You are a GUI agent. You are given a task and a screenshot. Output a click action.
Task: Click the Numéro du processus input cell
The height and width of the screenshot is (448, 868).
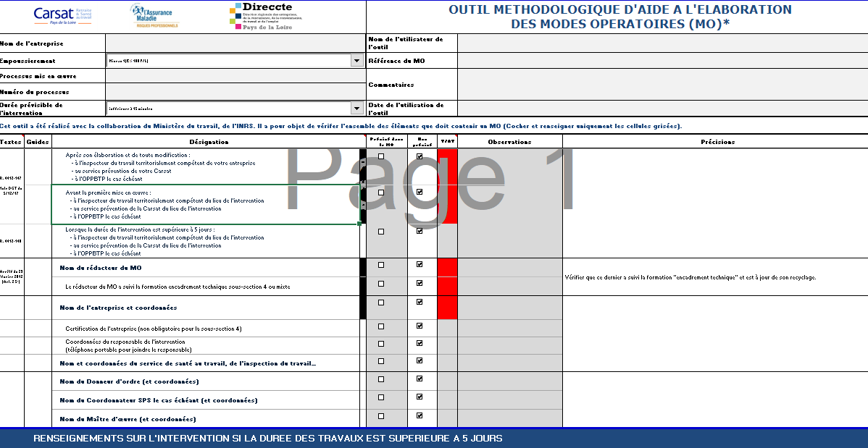pos(235,92)
